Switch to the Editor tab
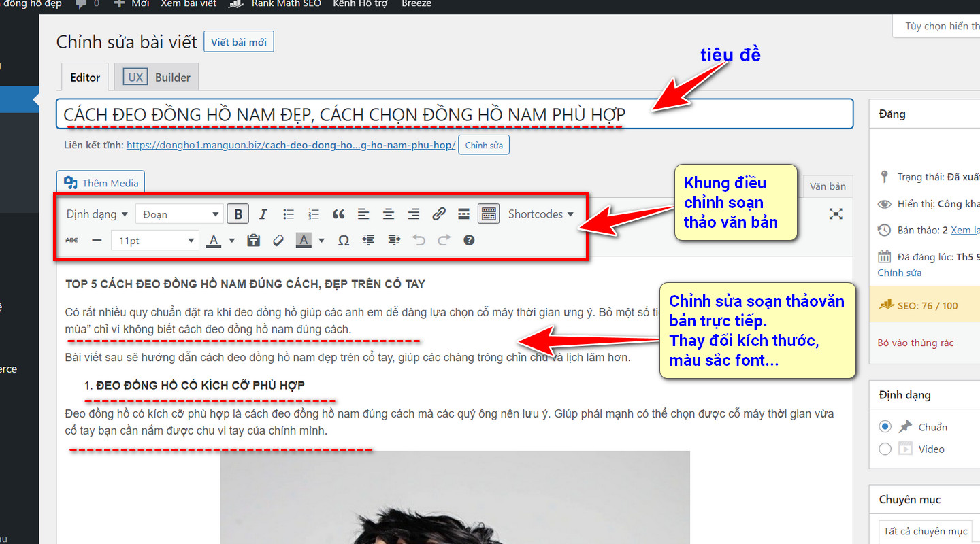980x544 pixels. click(85, 78)
